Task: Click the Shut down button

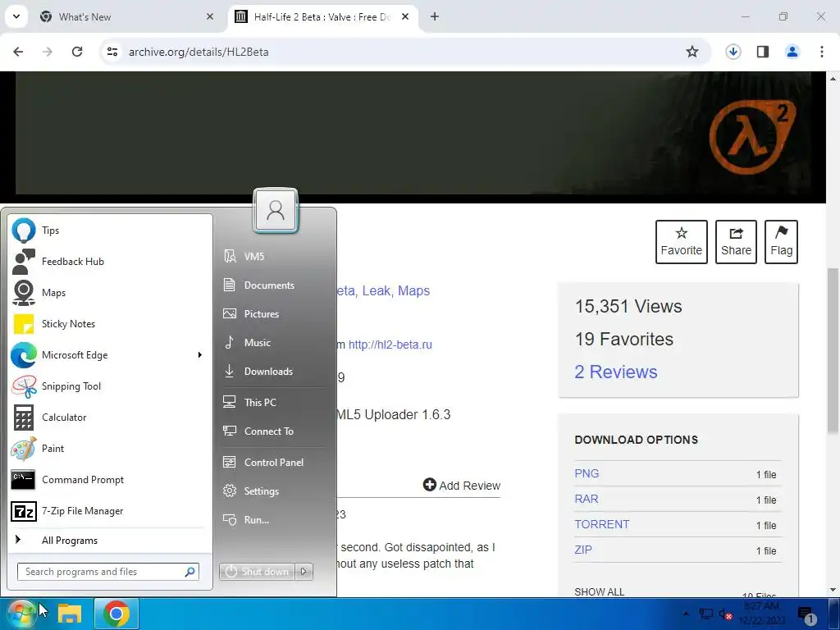Action: click(x=257, y=572)
